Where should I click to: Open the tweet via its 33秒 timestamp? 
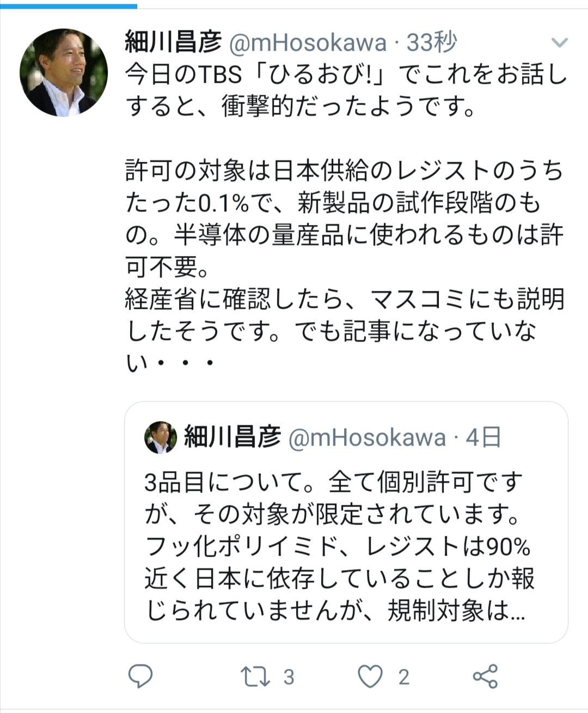pyautogui.click(x=431, y=42)
